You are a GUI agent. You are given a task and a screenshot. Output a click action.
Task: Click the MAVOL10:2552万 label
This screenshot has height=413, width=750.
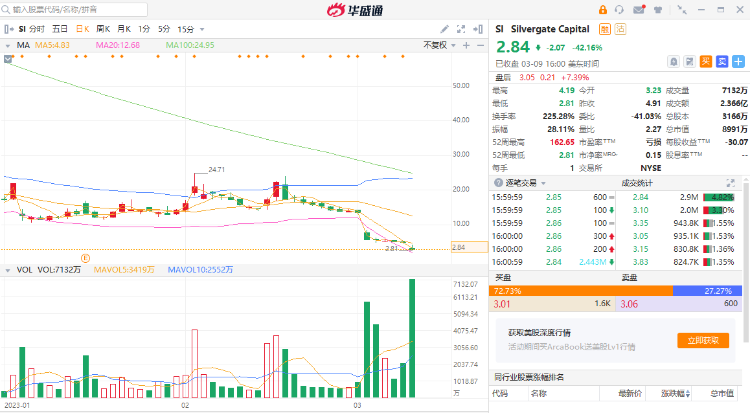click(200, 270)
